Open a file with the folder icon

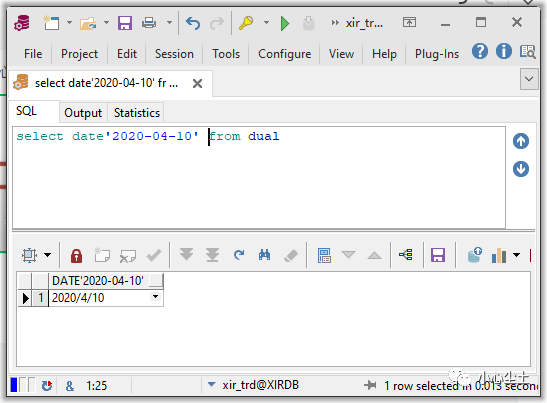point(88,23)
